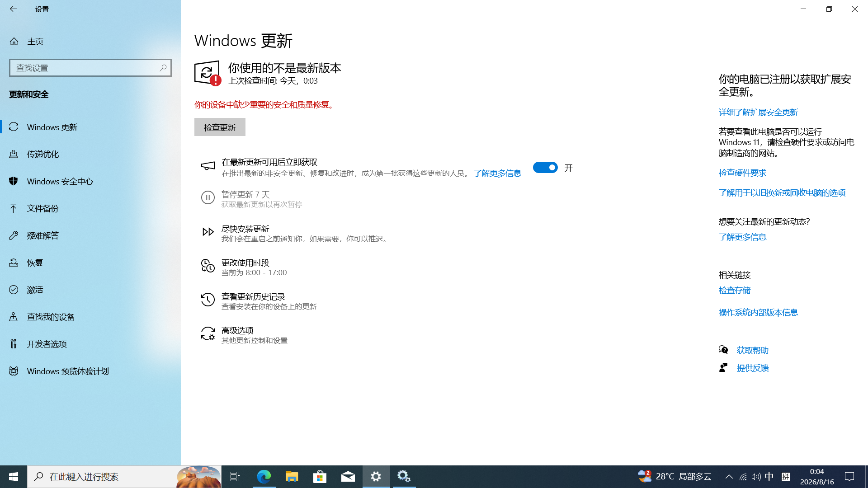
Task: Select 激活 in the sidebar
Action: coord(90,290)
